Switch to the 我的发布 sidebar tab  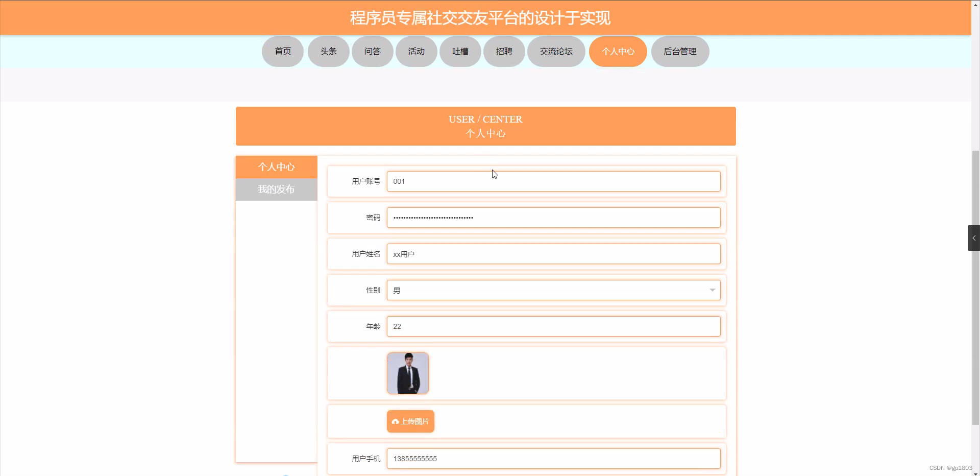276,189
